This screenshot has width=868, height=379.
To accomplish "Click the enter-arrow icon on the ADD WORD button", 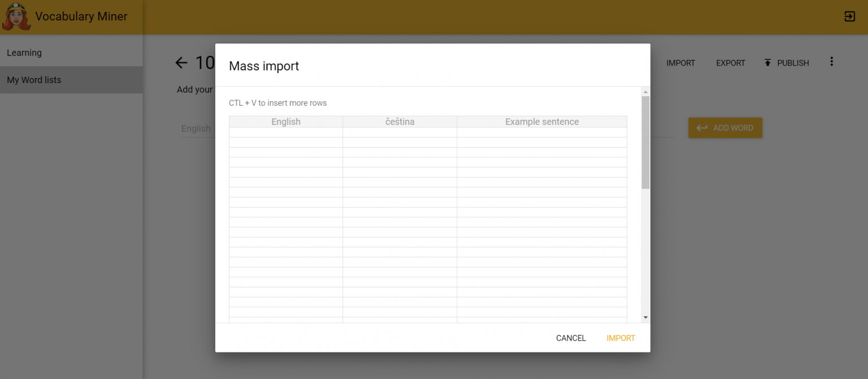I will click(x=701, y=128).
